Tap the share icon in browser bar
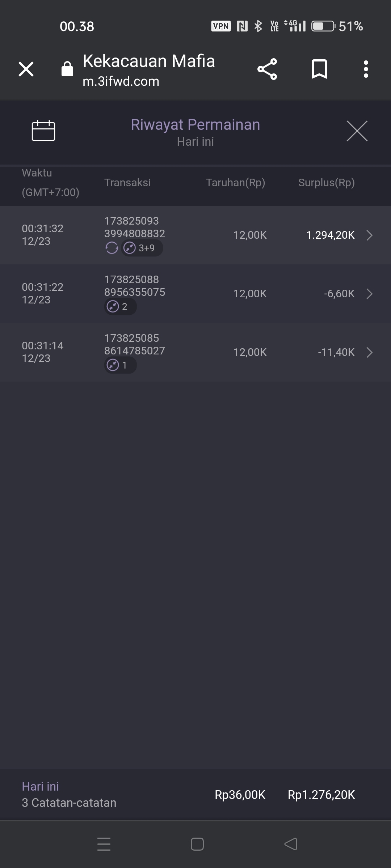Screen dimensions: 391x868 [267, 69]
